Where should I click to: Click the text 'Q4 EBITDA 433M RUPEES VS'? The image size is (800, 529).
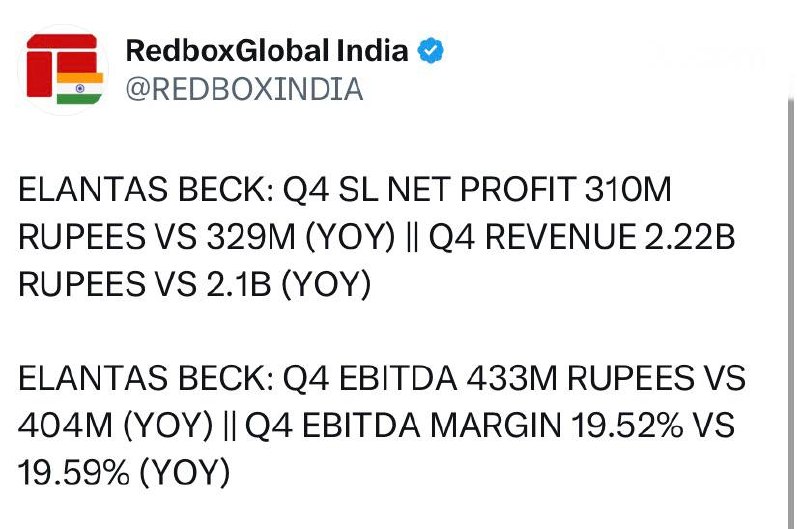[514, 379]
